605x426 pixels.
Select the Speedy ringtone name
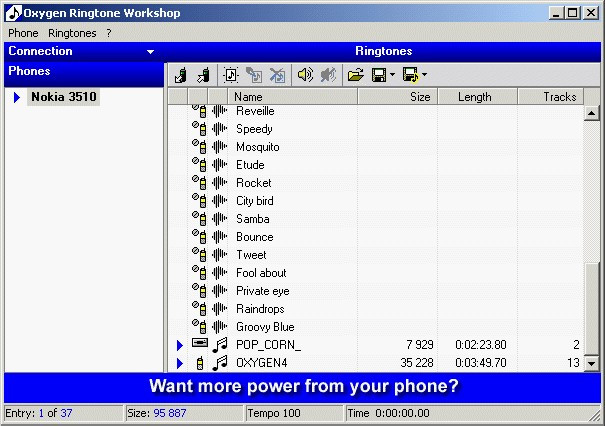coord(254,129)
